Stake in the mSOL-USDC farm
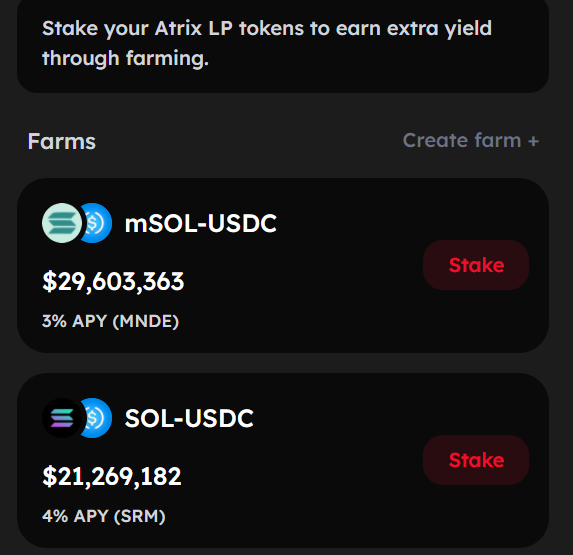The height and width of the screenshot is (555, 573). pos(476,265)
